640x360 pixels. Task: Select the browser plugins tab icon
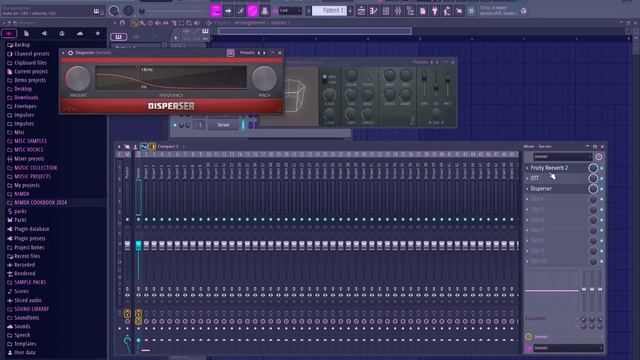point(44,33)
